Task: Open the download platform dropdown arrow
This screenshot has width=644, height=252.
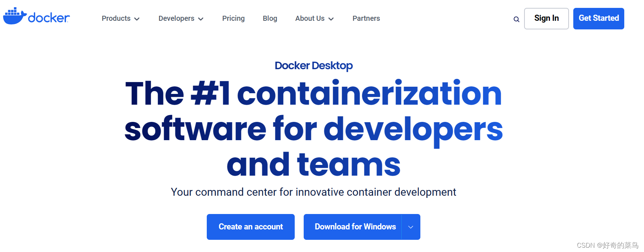Action: coord(411,227)
